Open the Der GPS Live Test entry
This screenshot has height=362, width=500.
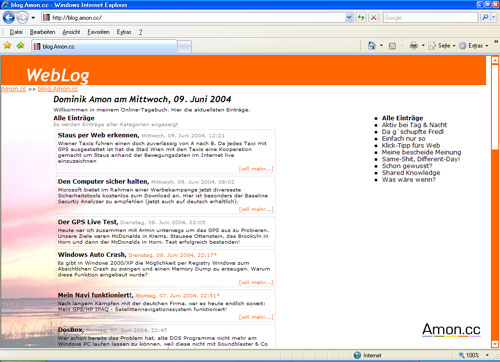click(x=88, y=222)
